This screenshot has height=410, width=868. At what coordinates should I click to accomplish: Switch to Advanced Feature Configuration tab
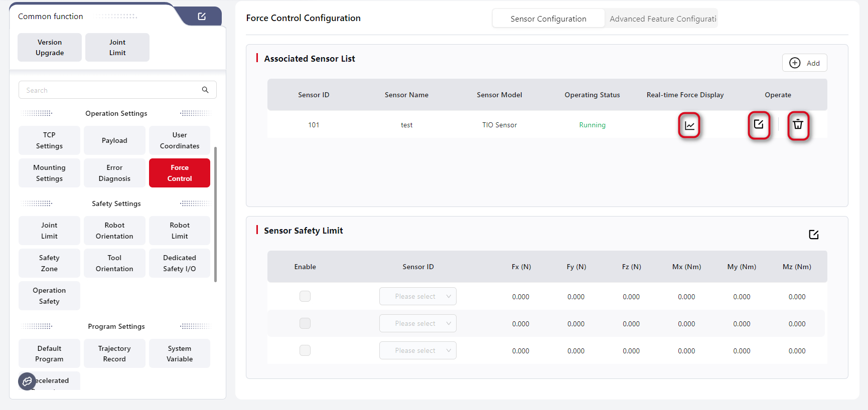pyautogui.click(x=662, y=19)
